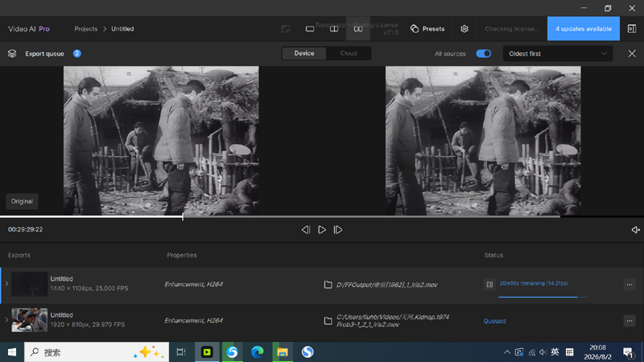The height and width of the screenshot is (362, 644).
Task: Step forward one frame
Action: point(337,230)
